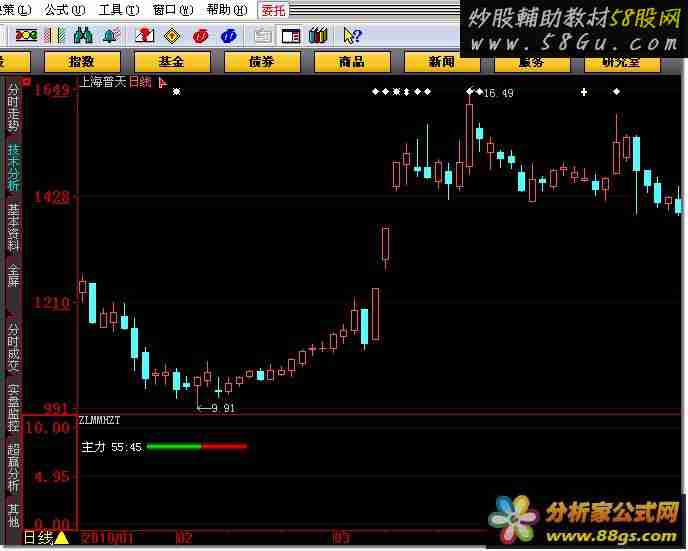This screenshot has height=551, width=688.
Task: Click the 1210 price axis label
Action: 52,303
